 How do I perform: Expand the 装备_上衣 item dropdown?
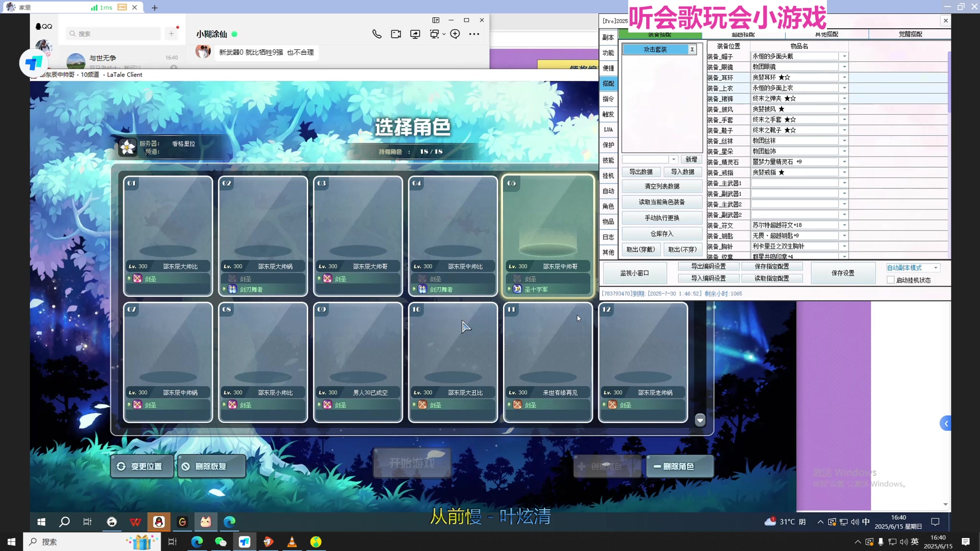844,88
